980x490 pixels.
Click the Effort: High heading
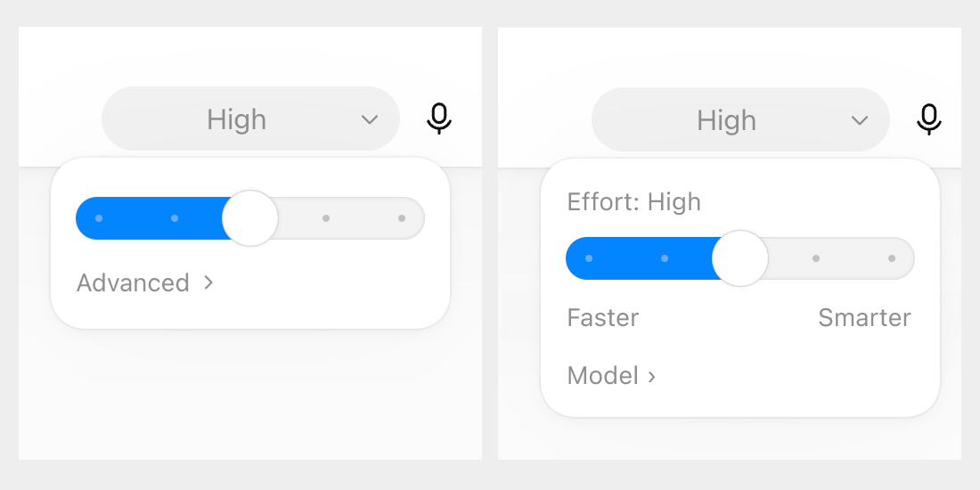[x=633, y=202]
